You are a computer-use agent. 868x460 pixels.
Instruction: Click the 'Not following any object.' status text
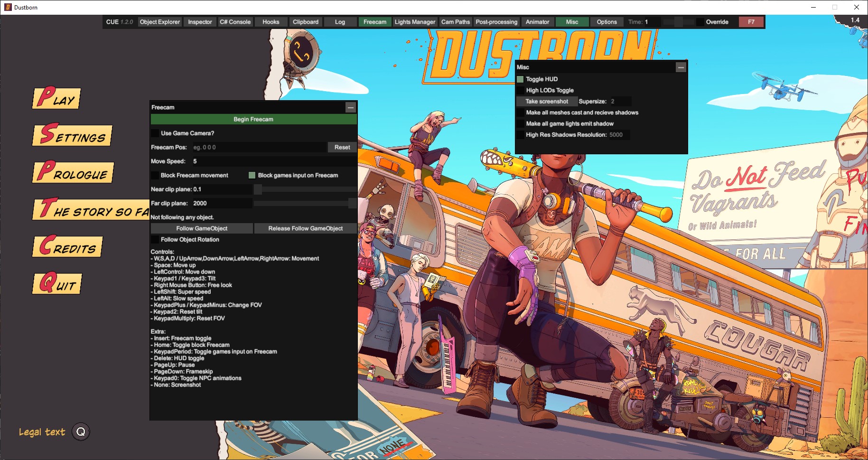pos(182,217)
